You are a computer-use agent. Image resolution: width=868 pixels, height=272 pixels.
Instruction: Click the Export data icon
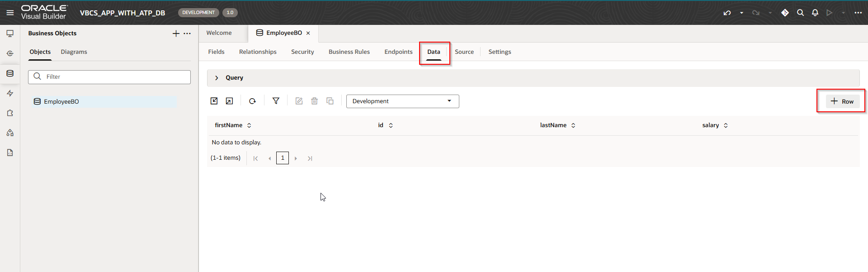tap(230, 101)
